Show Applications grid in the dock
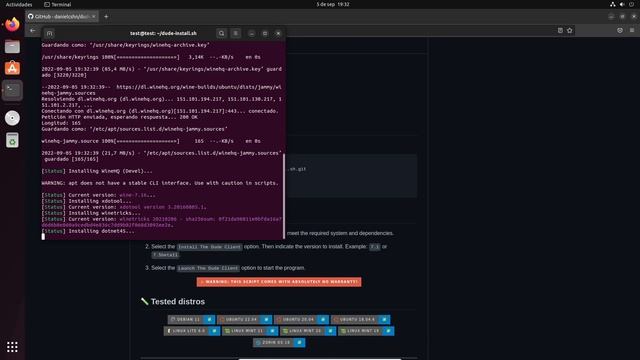 tap(12, 347)
